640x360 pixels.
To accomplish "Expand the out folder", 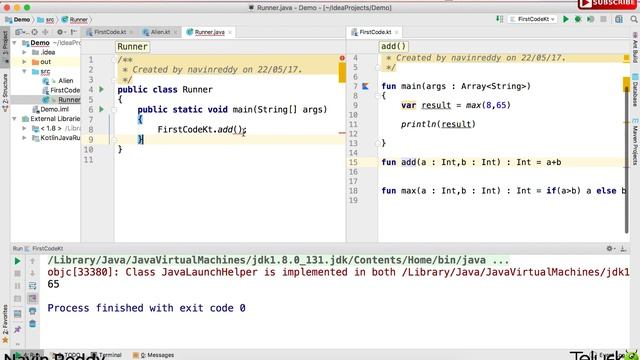I will click(24, 62).
